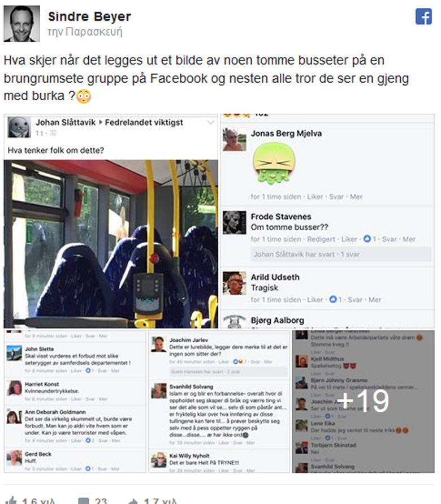This screenshot has width=441, height=504.
Task: Click the comments count icon showing 23
Action: tap(84, 501)
